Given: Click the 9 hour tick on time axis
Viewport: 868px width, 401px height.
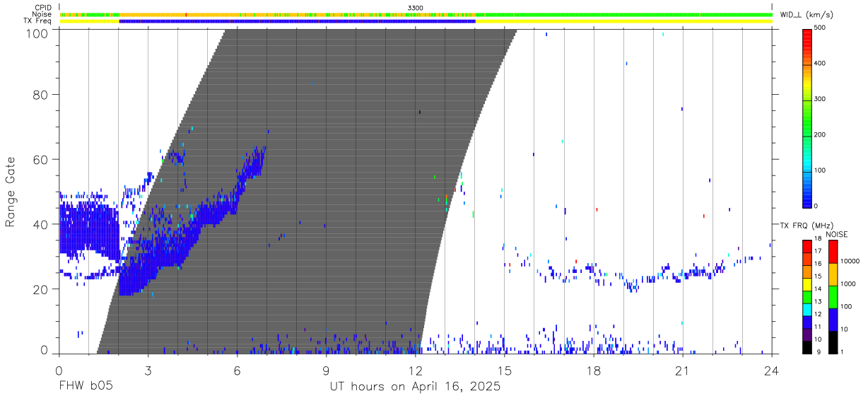Looking at the screenshot, I should click(326, 370).
